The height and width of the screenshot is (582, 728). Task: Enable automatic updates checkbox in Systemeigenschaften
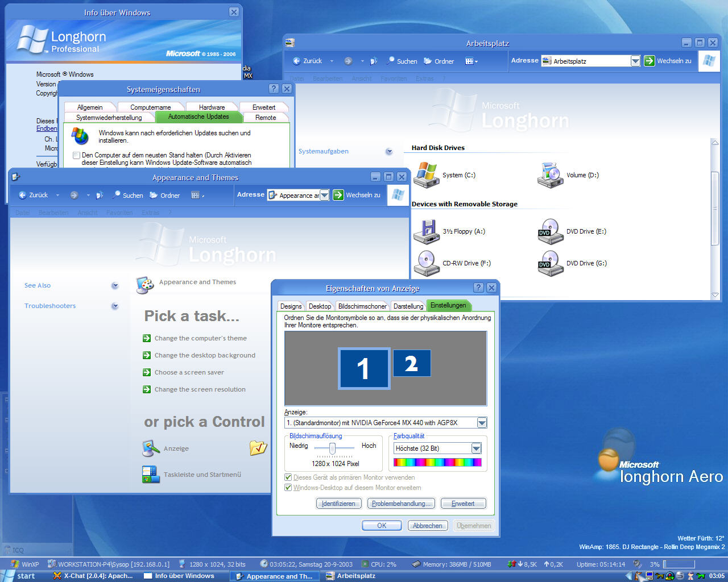pos(76,155)
